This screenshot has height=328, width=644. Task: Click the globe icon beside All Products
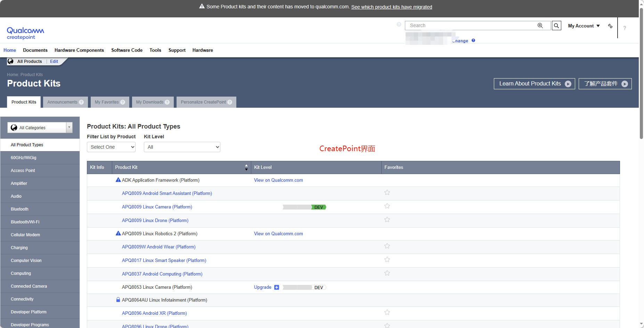[x=11, y=61]
